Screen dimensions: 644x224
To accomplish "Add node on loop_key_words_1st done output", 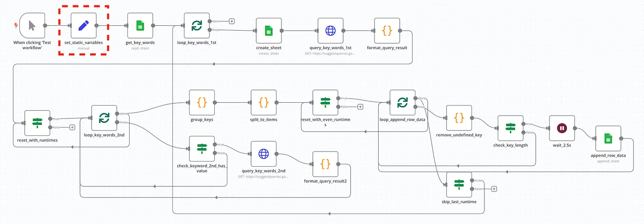I will (232, 21).
